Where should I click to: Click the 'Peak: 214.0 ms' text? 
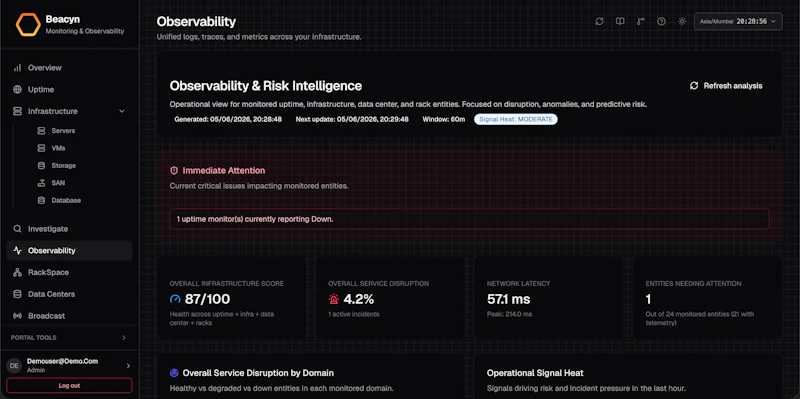[x=510, y=314]
